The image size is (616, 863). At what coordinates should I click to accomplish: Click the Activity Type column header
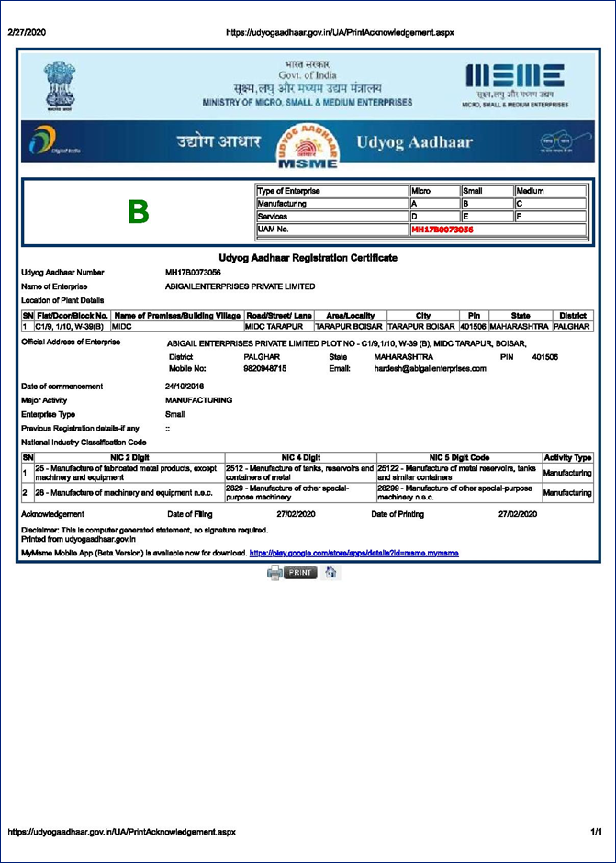567,457
